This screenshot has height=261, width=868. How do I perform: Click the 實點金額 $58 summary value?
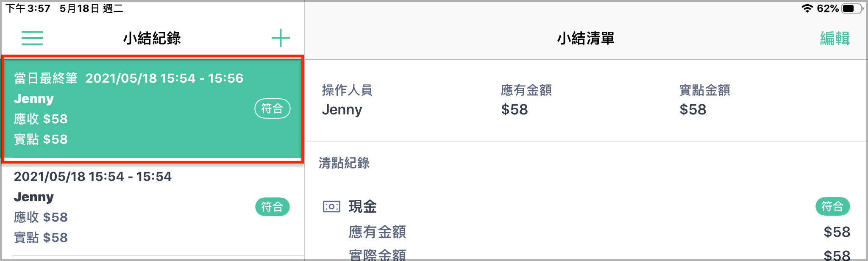pyautogui.click(x=693, y=110)
